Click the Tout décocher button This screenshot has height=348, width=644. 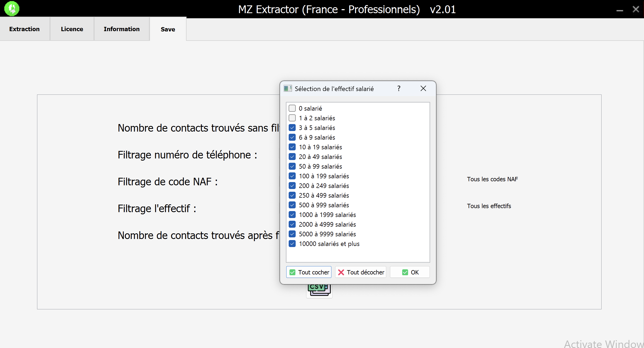click(360, 272)
